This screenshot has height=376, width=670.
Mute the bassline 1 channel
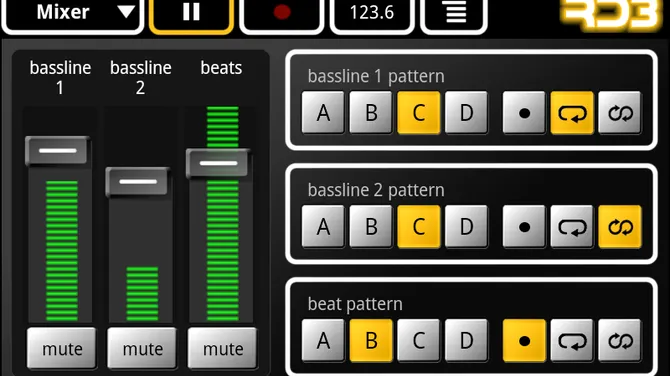[x=62, y=348]
